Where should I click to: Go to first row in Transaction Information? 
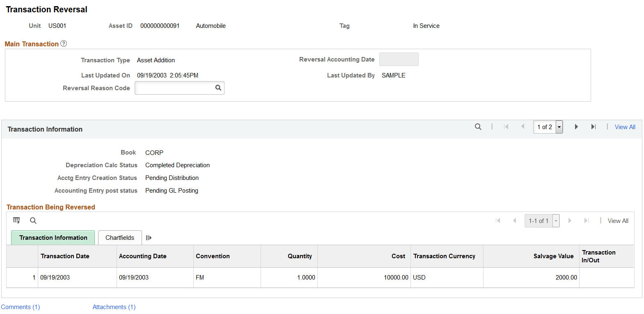pyautogui.click(x=506, y=127)
